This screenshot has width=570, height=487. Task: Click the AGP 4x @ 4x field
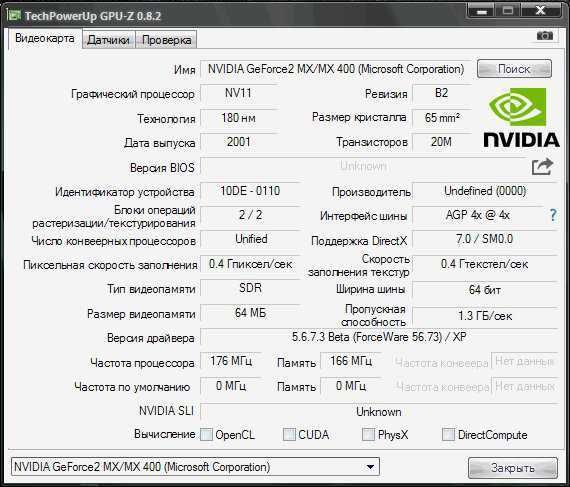coord(478,215)
